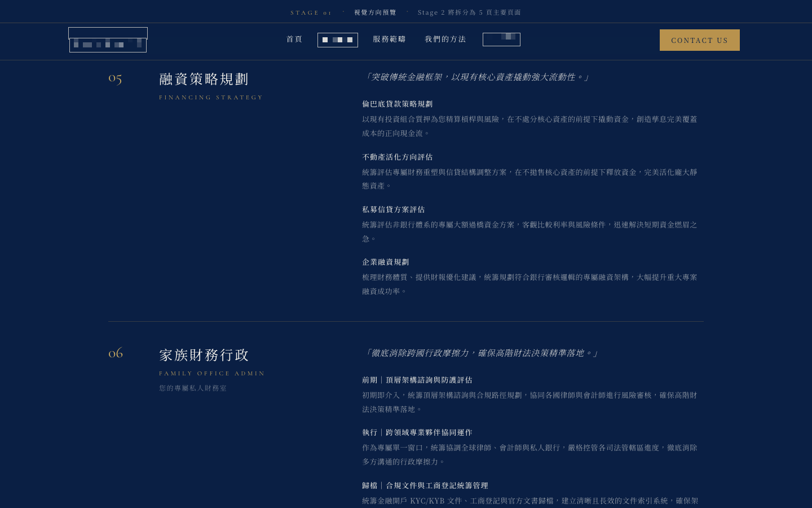This screenshot has width=812, height=508.
Task: Click the quote 徹底消除跨國行政摩擦
Action: [480, 353]
